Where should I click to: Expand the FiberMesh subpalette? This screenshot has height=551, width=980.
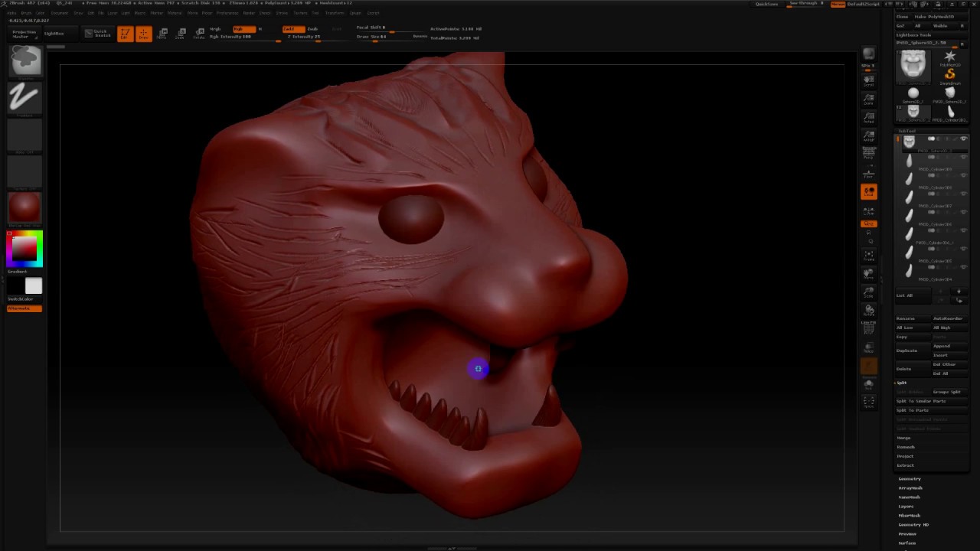click(x=910, y=516)
